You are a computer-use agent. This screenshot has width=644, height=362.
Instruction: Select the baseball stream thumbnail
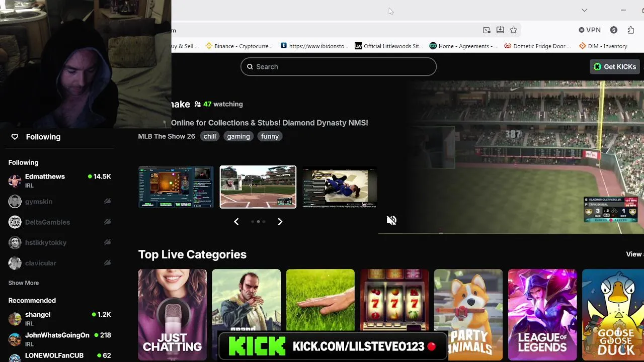(258, 187)
